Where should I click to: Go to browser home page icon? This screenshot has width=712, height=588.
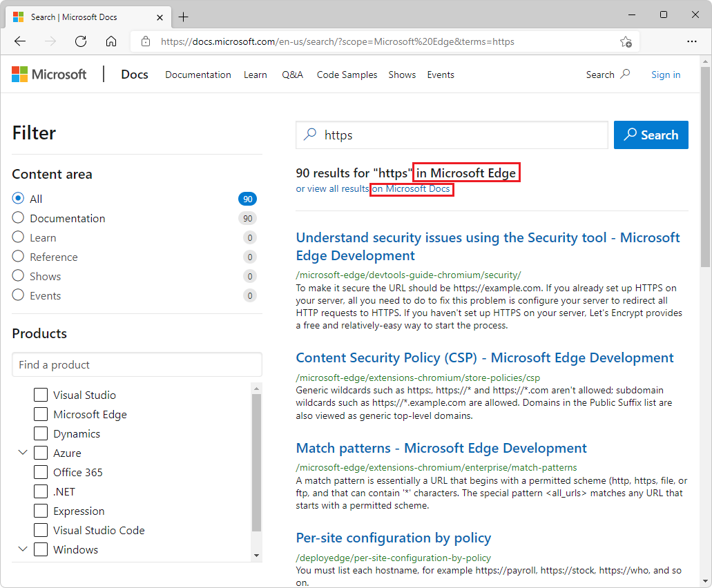coord(110,41)
